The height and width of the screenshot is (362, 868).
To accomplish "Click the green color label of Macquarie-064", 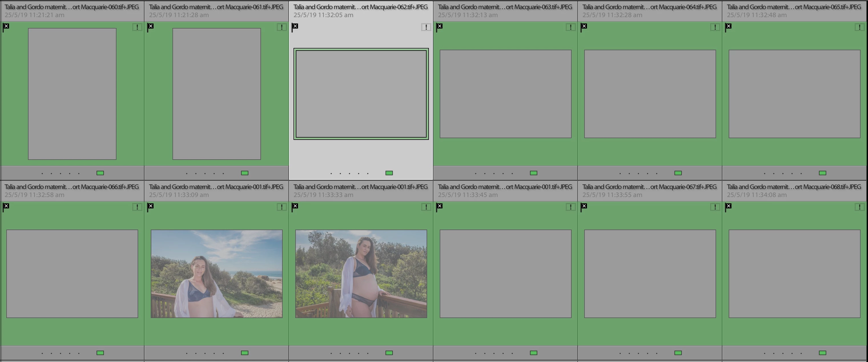I will point(678,173).
